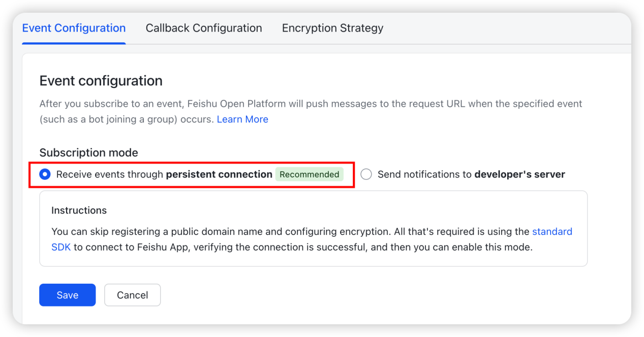The height and width of the screenshot is (337, 644).
Task: Click the "Event configuration" heading
Action: 101,81
